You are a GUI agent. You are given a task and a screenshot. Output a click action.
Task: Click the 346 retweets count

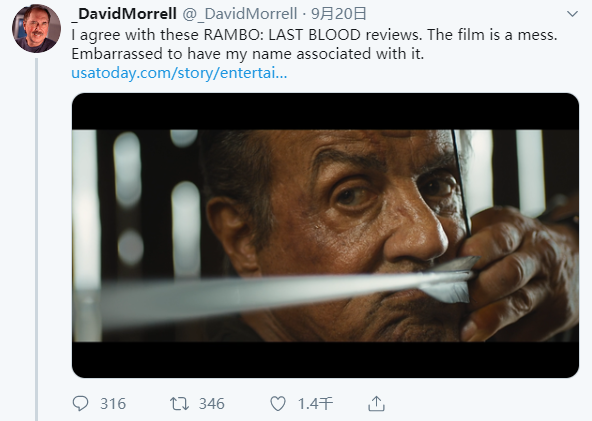click(212, 404)
